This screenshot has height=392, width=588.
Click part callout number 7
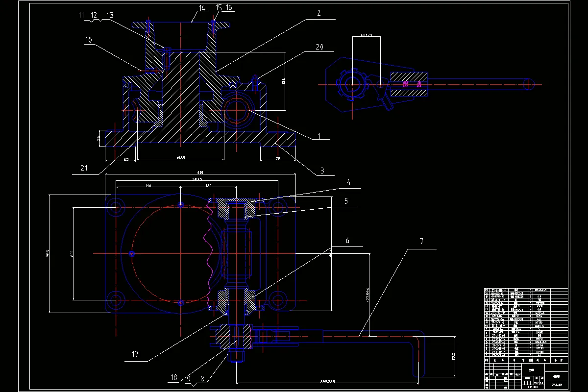420,242
